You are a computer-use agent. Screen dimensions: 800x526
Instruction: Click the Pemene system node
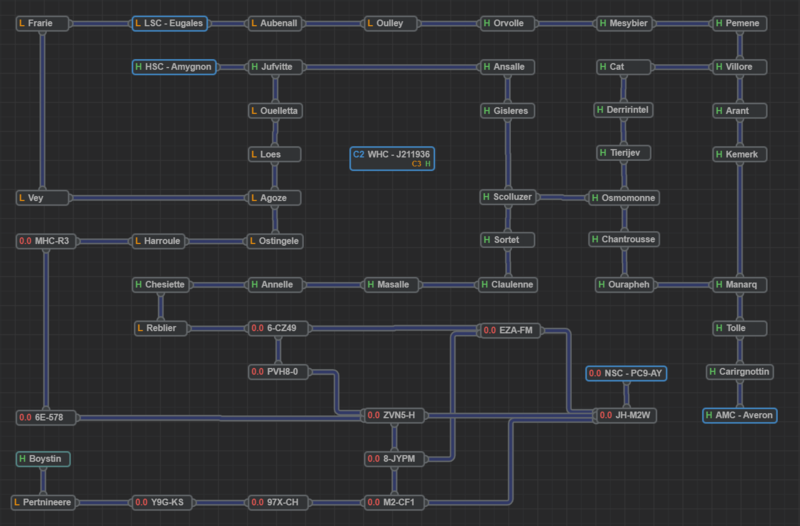tap(739, 23)
